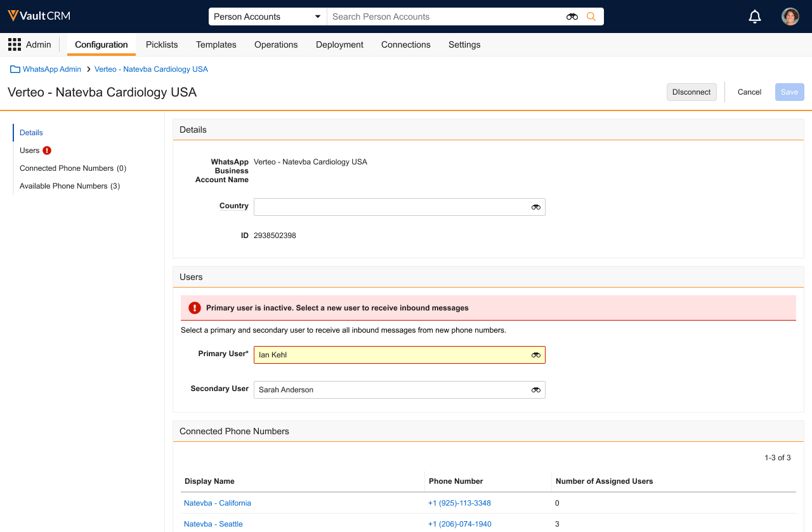The image size is (812, 532).
Task: Go to WhatsApp Admin breadcrumb
Action: [52, 69]
